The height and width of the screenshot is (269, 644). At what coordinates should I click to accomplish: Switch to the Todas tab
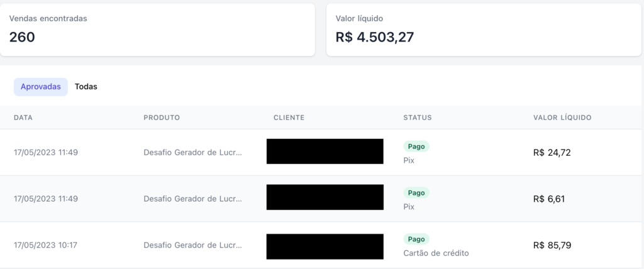86,87
